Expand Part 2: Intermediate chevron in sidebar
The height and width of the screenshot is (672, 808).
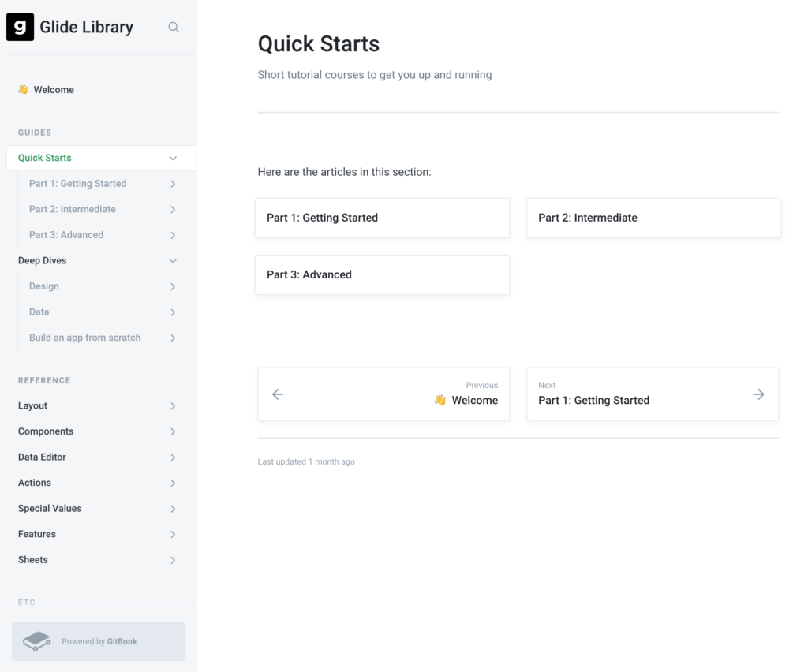[173, 210]
